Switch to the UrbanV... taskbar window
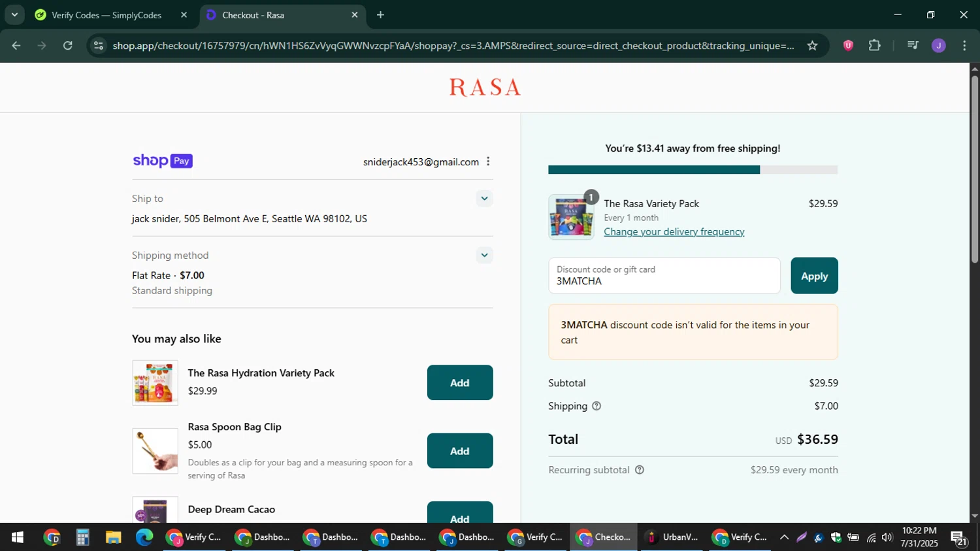Image resolution: width=980 pixels, height=551 pixels. (x=671, y=537)
